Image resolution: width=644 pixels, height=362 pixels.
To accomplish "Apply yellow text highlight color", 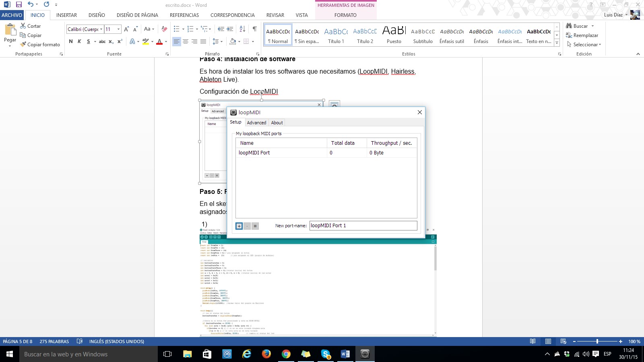I will (x=145, y=41).
